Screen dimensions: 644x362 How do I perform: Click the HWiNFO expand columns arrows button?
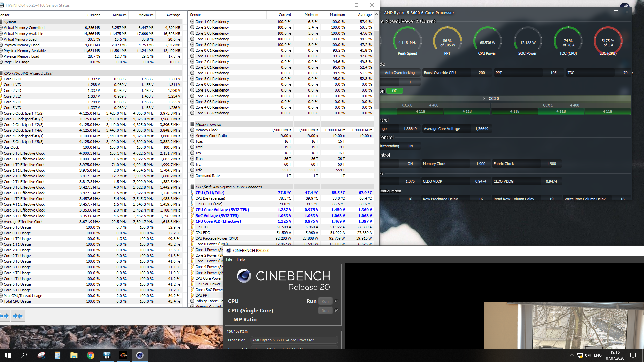[4, 316]
